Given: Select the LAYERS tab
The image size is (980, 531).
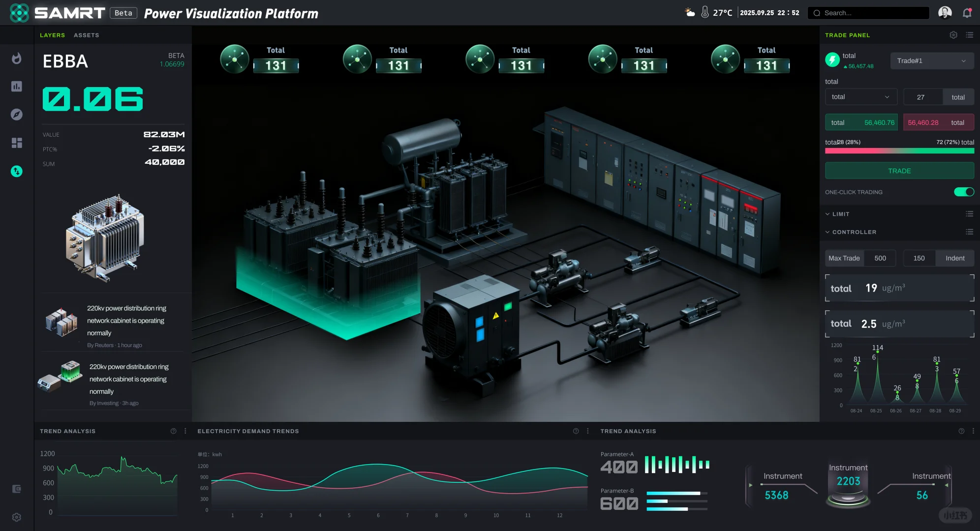Looking at the screenshot, I should click(52, 35).
